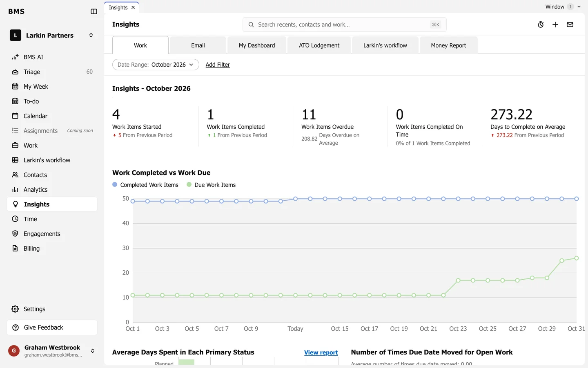Select the Money Report tab
This screenshot has width=588, height=368.
pos(448,45)
